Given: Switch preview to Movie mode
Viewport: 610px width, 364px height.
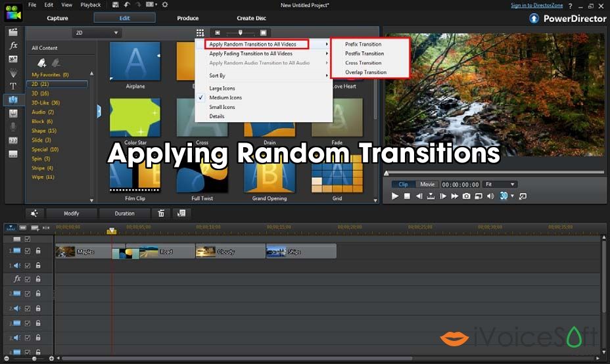Looking at the screenshot, I should pos(427,185).
